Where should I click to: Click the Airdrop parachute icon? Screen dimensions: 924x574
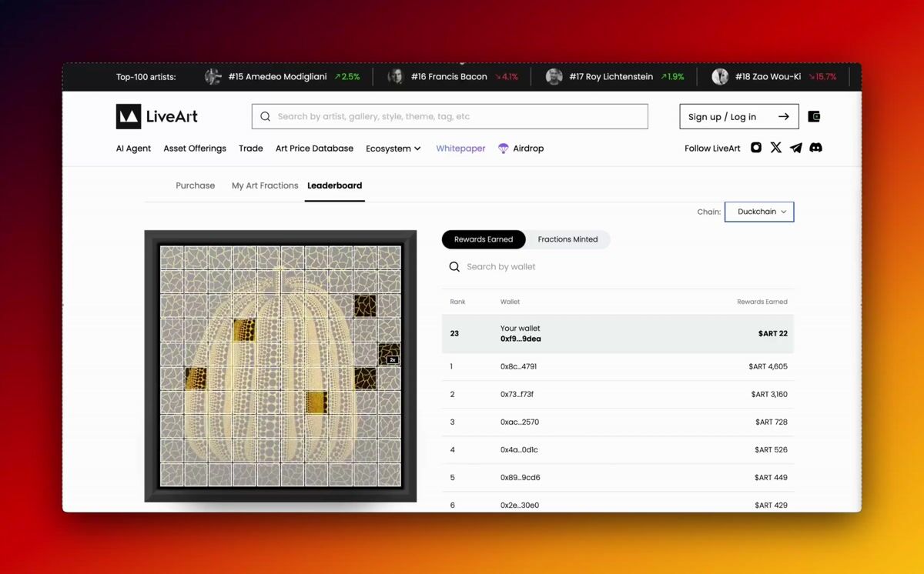pos(504,149)
